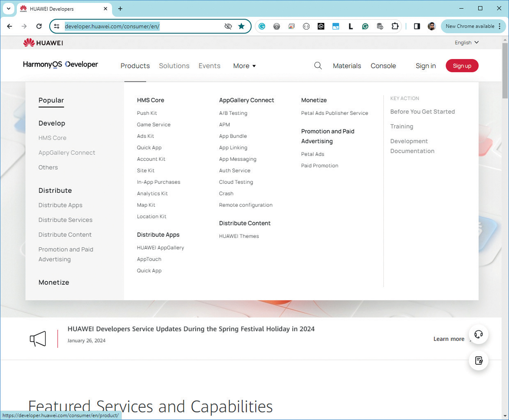Open the site information icon beside the URL
509x420 pixels.
(x=57, y=26)
